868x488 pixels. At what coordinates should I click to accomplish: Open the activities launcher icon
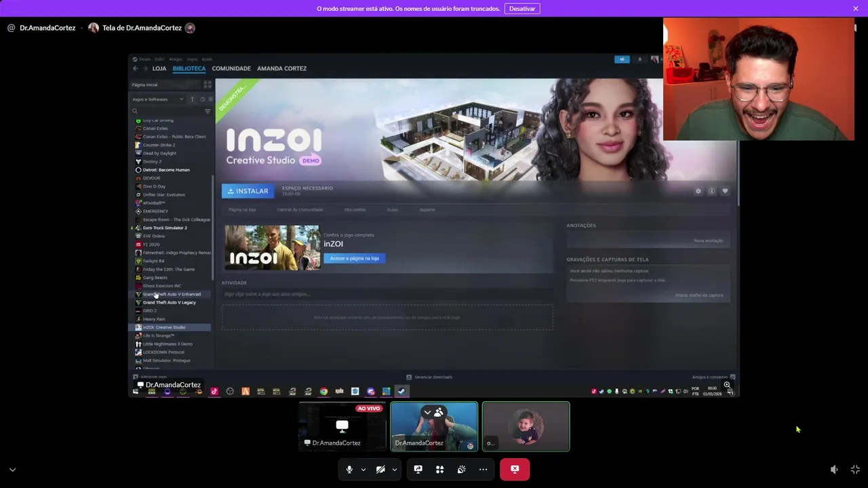pyautogui.click(x=439, y=469)
